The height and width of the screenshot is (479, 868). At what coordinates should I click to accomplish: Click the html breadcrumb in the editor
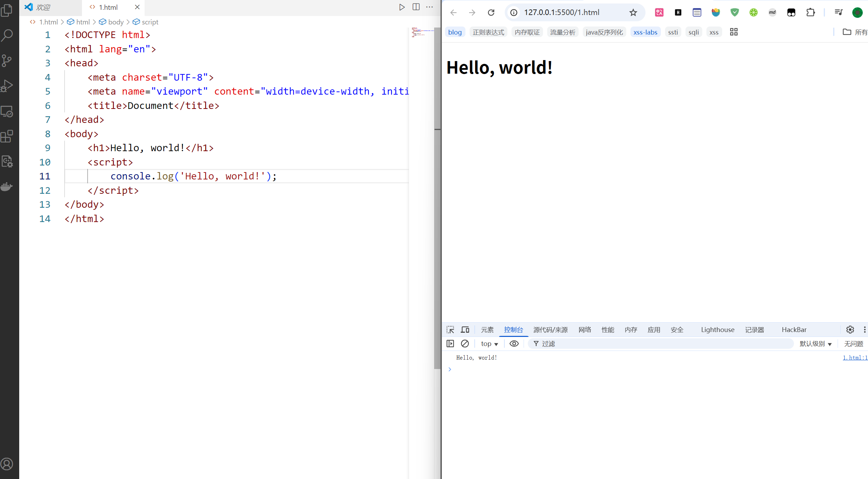tap(79, 22)
